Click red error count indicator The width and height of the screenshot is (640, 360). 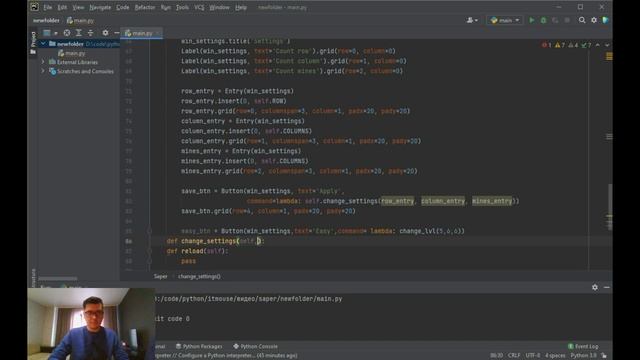[547, 45]
